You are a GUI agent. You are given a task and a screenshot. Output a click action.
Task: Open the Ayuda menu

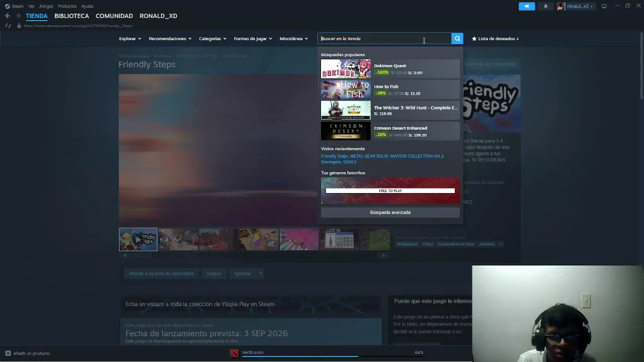pyautogui.click(x=87, y=6)
